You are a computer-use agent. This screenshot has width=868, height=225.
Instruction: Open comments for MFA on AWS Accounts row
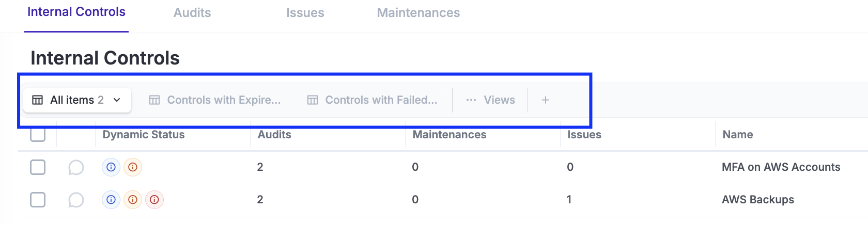pyautogui.click(x=76, y=168)
